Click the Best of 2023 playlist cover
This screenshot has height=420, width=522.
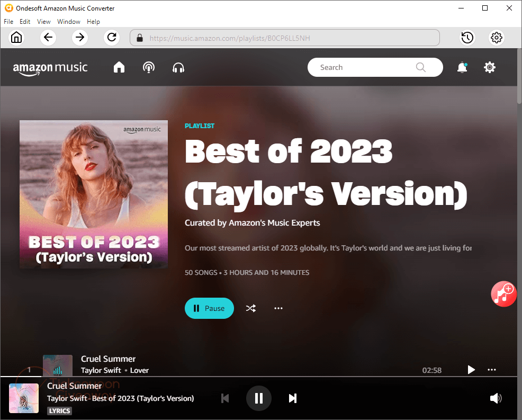(94, 194)
